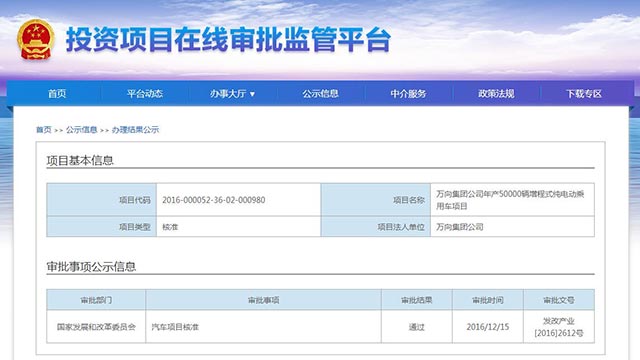Screen dimensions: 640x360
Task: Select the 国家发展和改革委员会 department cell
Action: pyautogui.click(x=96, y=327)
